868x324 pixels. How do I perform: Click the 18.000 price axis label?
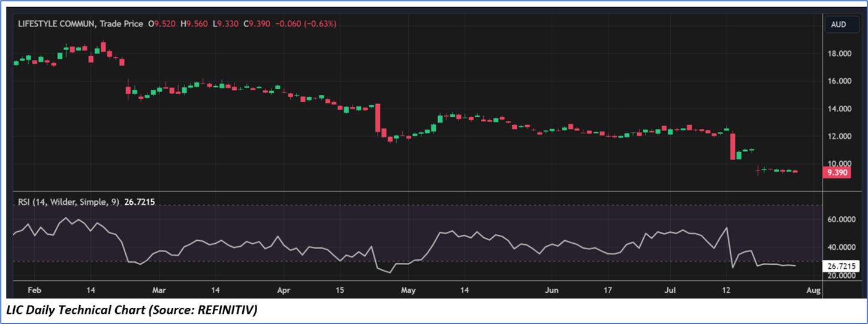point(839,53)
